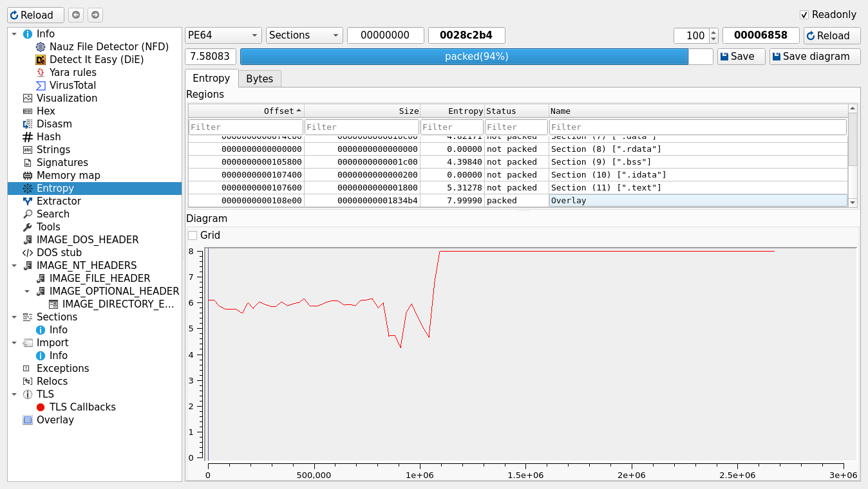The width and height of the screenshot is (868, 489).
Task: Collapse the Info tree node at top
Action: tap(14, 34)
